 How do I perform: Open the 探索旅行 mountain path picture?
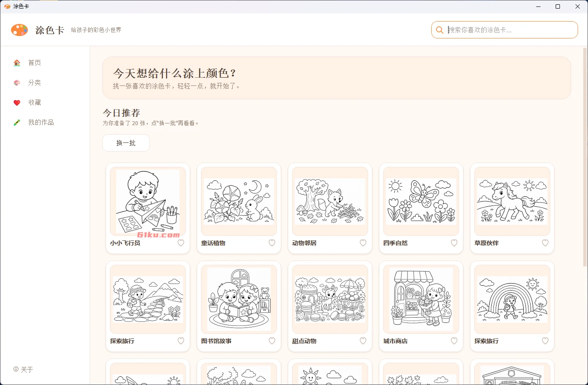click(x=148, y=300)
